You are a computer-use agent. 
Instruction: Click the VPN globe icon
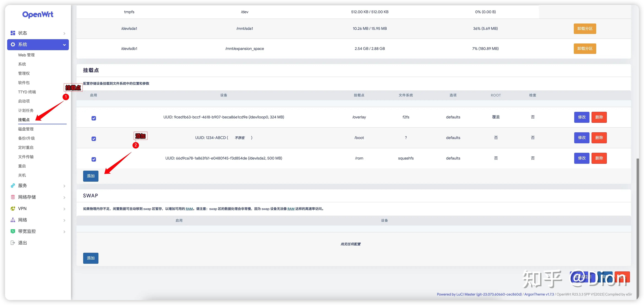tap(13, 209)
